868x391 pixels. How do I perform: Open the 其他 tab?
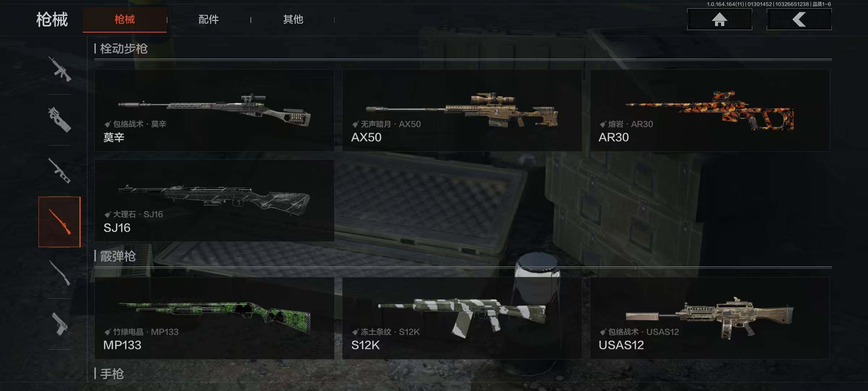[293, 20]
